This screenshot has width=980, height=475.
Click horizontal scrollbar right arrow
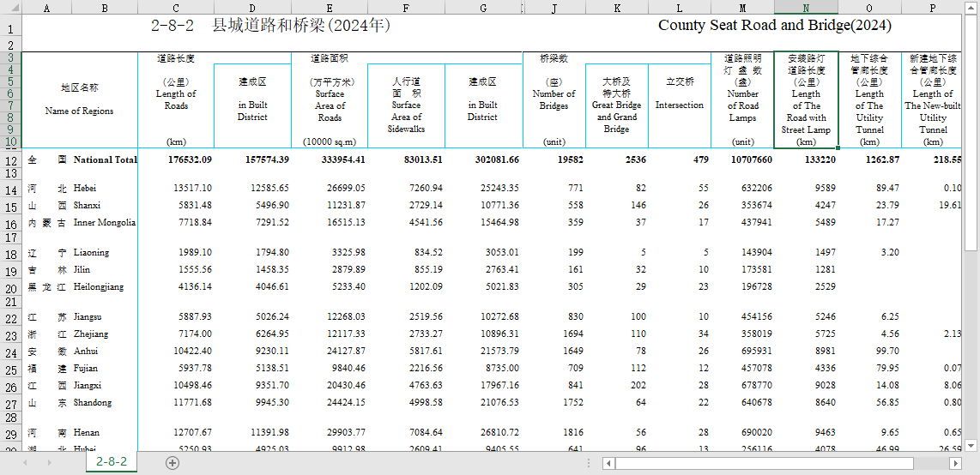(x=956, y=463)
